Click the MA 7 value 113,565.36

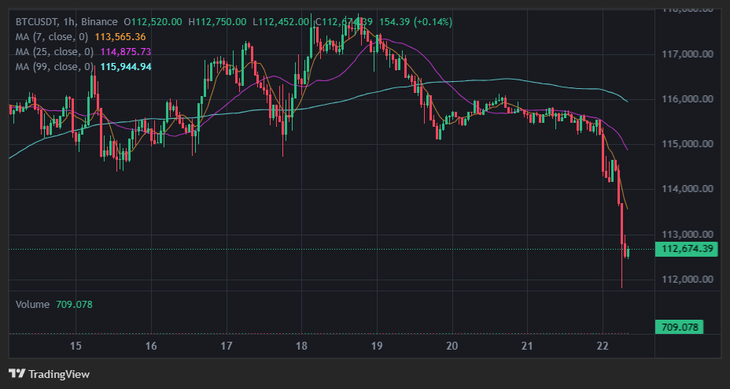pos(121,36)
